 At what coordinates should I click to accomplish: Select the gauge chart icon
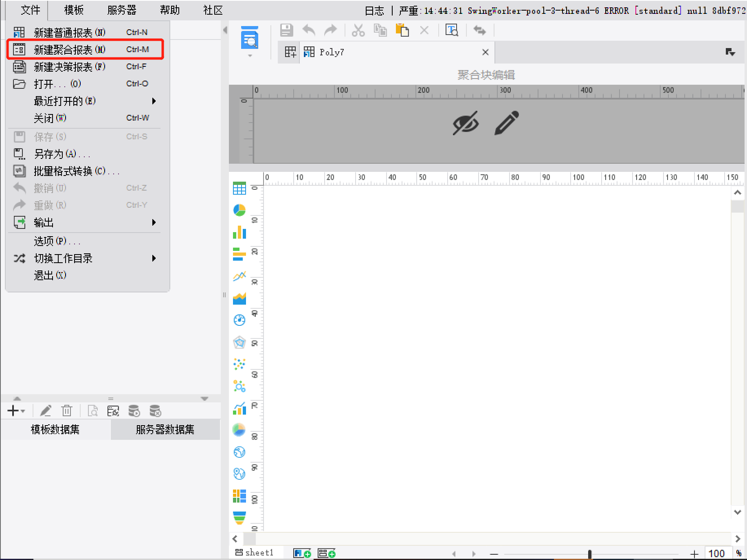pos(239,320)
